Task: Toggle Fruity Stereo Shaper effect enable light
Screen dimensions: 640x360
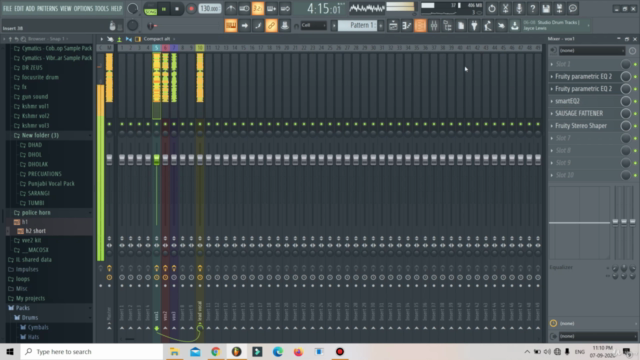Action: [635, 126]
